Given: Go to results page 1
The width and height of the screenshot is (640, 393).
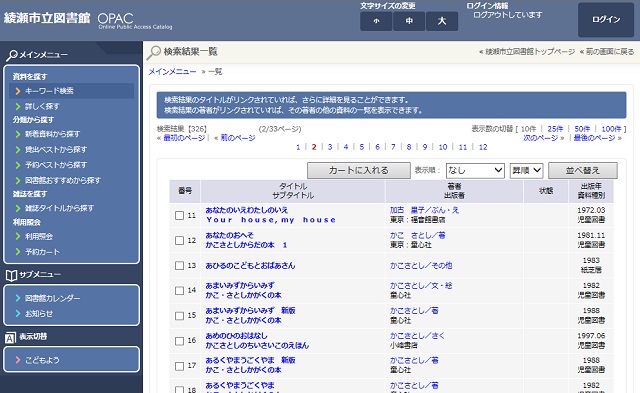Looking at the screenshot, I should [x=298, y=147].
